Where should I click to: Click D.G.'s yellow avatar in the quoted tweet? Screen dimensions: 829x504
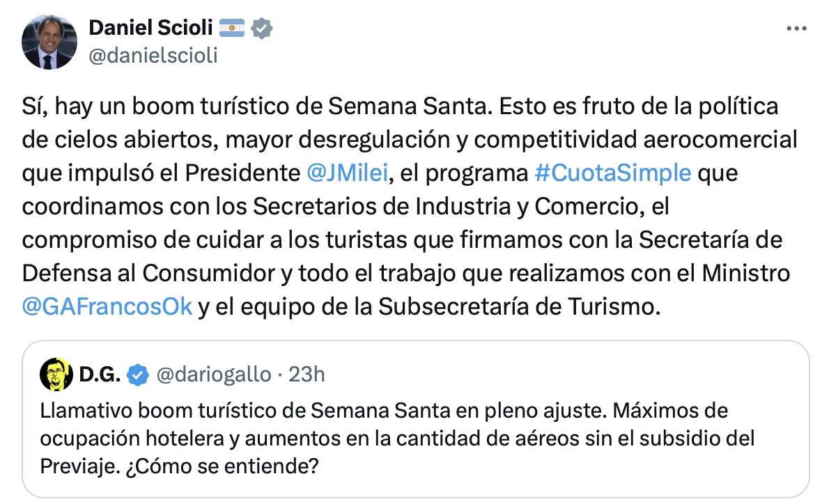pos(54,375)
